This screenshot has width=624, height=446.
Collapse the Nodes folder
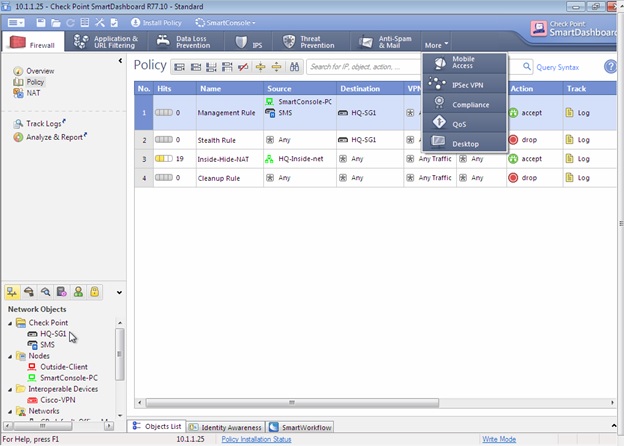coord(10,356)
